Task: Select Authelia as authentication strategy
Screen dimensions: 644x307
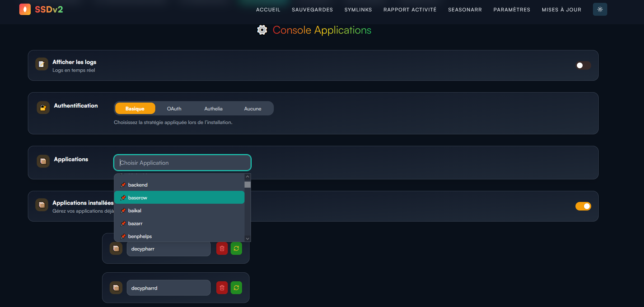Action: 213,109
